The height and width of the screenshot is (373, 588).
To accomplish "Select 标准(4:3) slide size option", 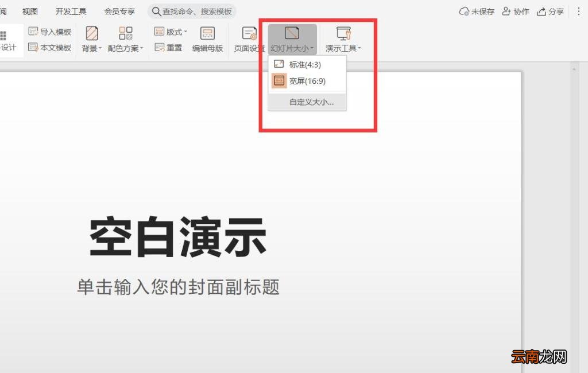I will click(x=307, y=64).
